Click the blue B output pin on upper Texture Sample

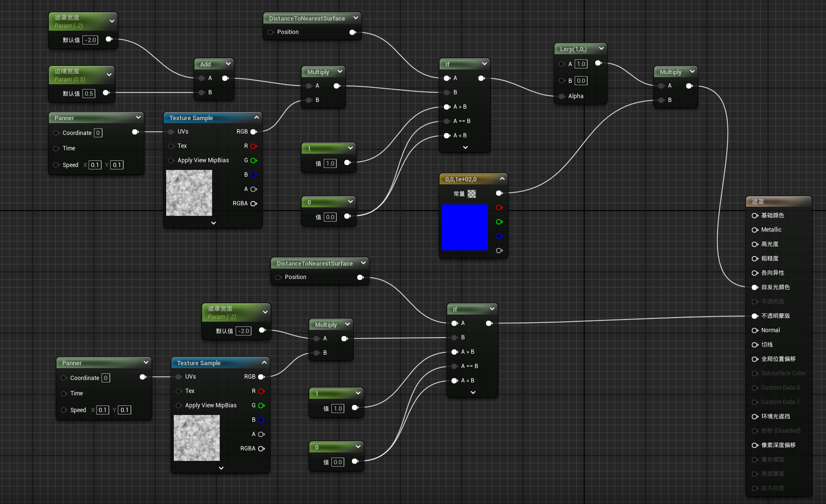[254, 175]
